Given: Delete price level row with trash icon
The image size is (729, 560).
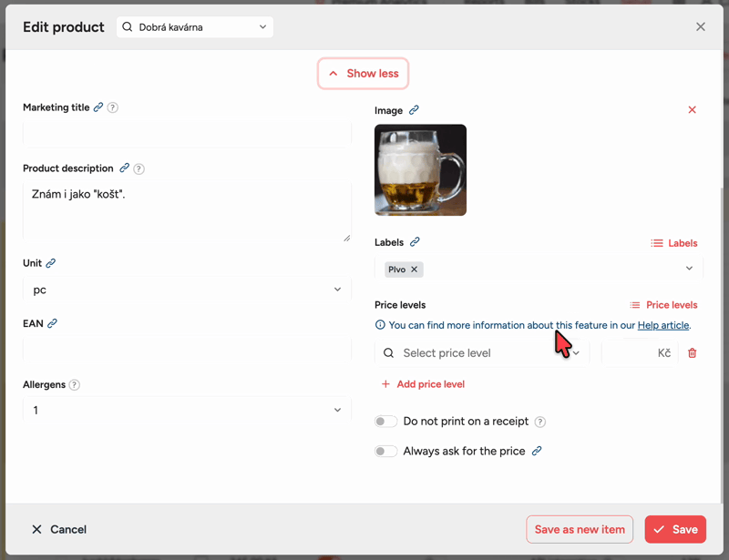Looking at the screenshot, I should (692, 353).
